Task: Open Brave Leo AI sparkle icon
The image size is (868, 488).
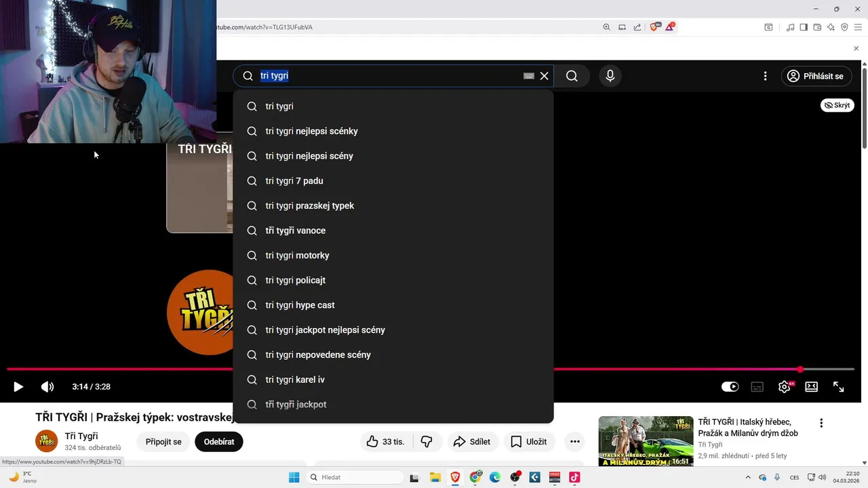Action: tap(831, 27)
